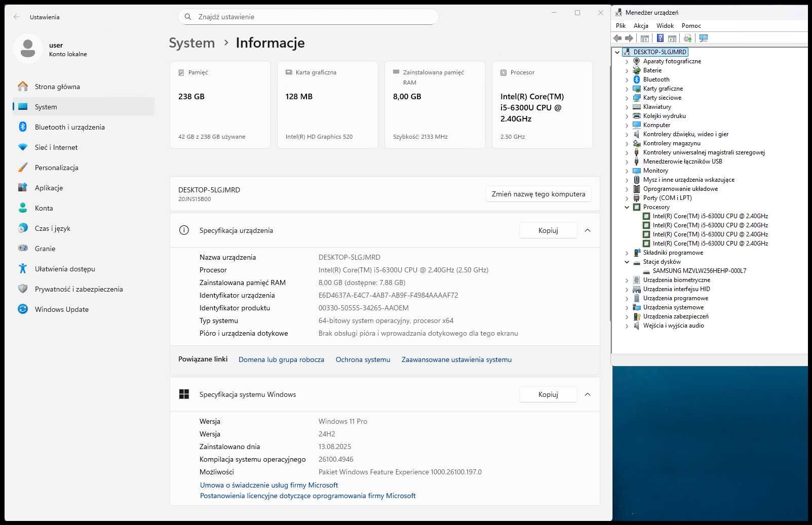This screenshot has width=812, height=525.
Task: Open Konta settings page
Action: [x=84, y=208]
